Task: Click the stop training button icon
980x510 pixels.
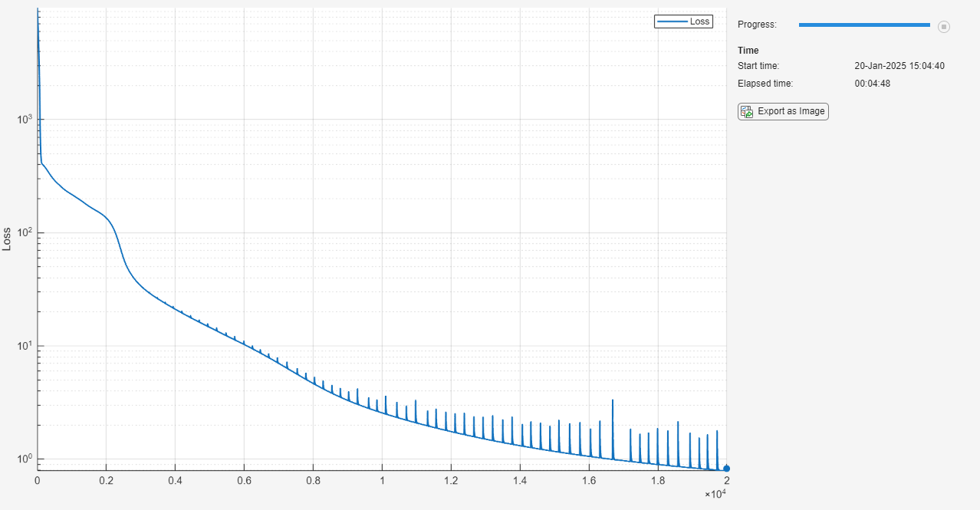Action: [x=944, y=27]
